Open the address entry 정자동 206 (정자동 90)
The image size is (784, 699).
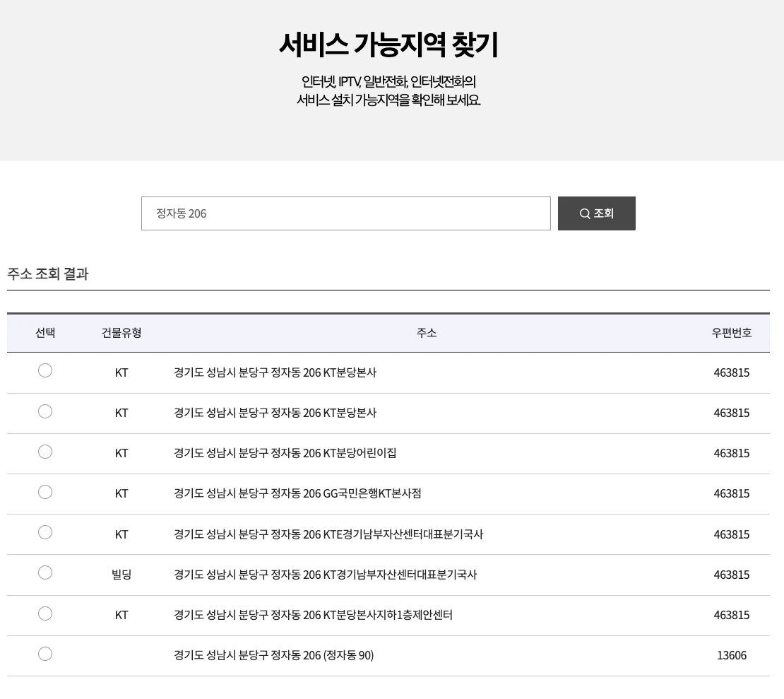(x=273, y=655)
